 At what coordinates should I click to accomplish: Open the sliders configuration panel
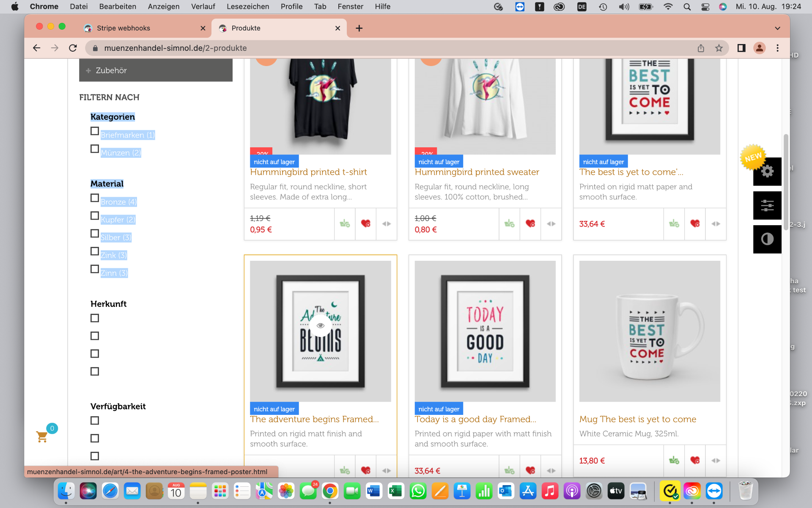point(767,206)
